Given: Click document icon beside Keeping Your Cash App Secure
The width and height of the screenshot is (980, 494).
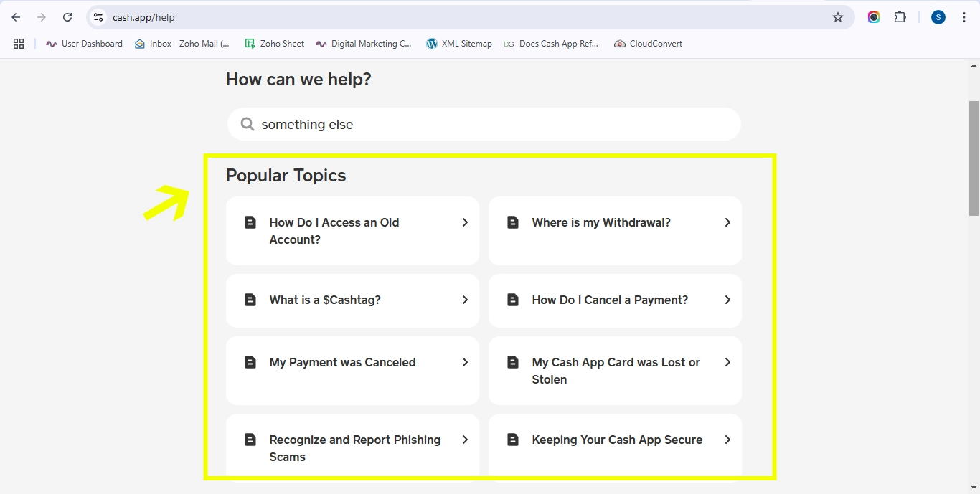Looking at the screenshot, I should tap(513, 440).
